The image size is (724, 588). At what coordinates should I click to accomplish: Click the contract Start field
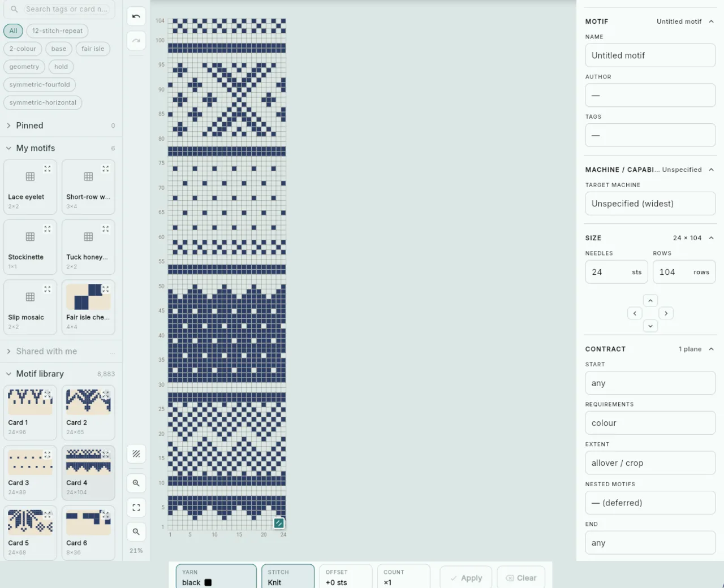650,383
